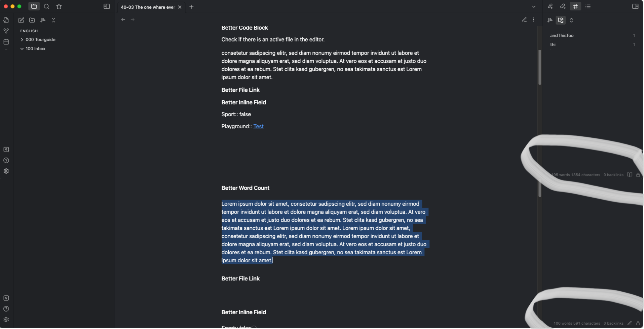Toggle the left sidebar
644x329 pixels.
(107, 6)
